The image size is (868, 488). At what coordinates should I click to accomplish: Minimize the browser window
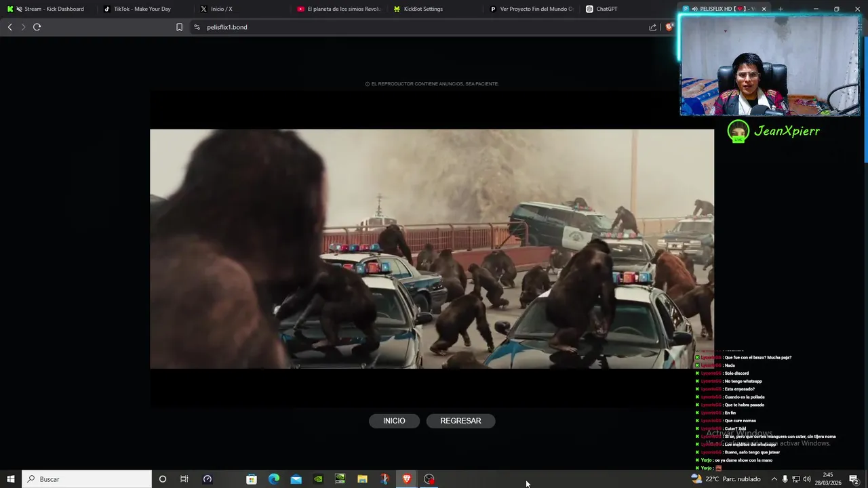(x=816, y=9)
